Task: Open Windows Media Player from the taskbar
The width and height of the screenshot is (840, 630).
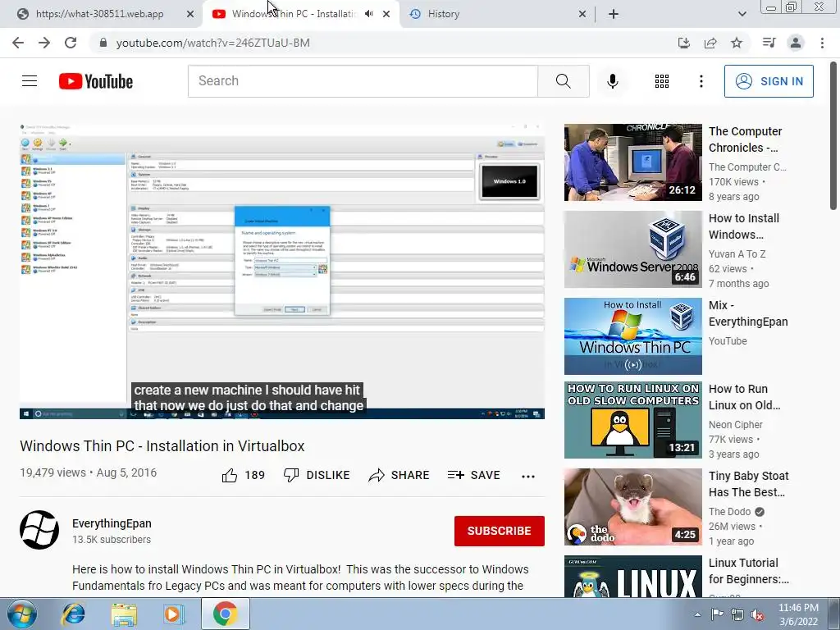Action: pos(174,614)
